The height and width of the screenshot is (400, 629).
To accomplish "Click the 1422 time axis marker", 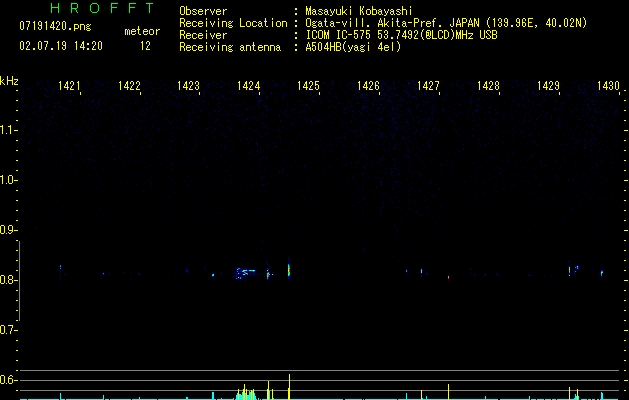I will pyautogui.click(x=129, y=86).
